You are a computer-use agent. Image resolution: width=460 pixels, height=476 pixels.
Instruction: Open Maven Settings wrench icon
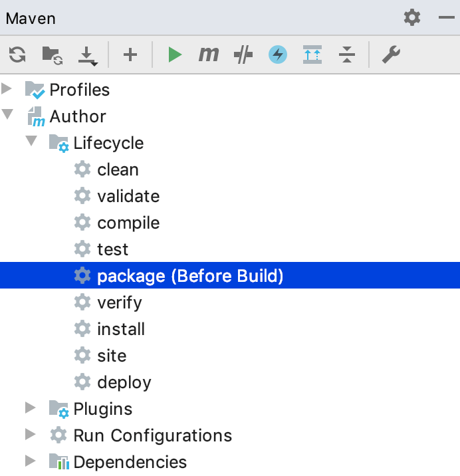click(x=391, y=55)
